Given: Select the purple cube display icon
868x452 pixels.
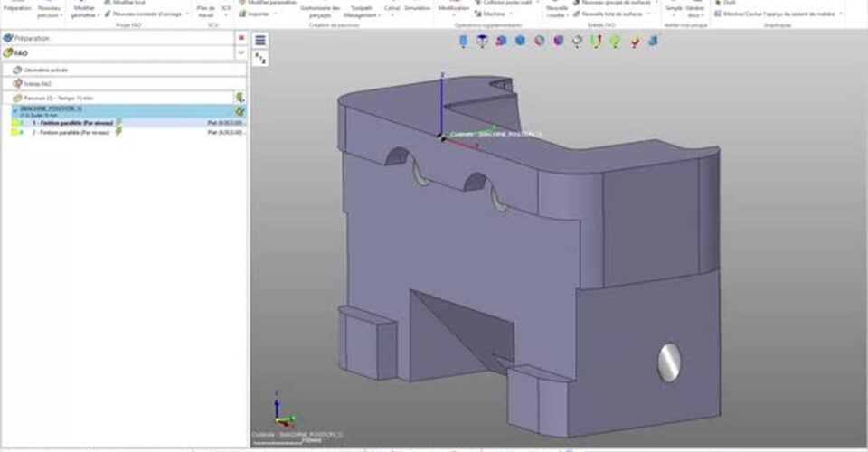Looking at the screenshot, I should (x=559, y=41).
